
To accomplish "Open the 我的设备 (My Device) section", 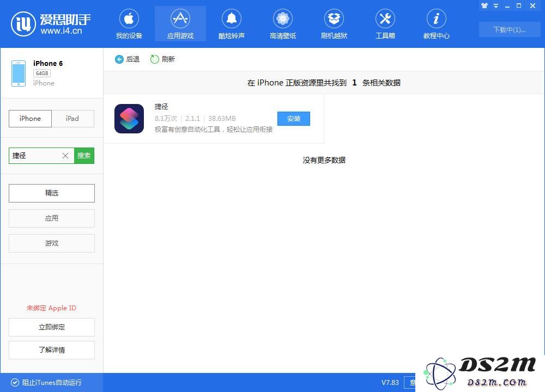I will point(129,23).
